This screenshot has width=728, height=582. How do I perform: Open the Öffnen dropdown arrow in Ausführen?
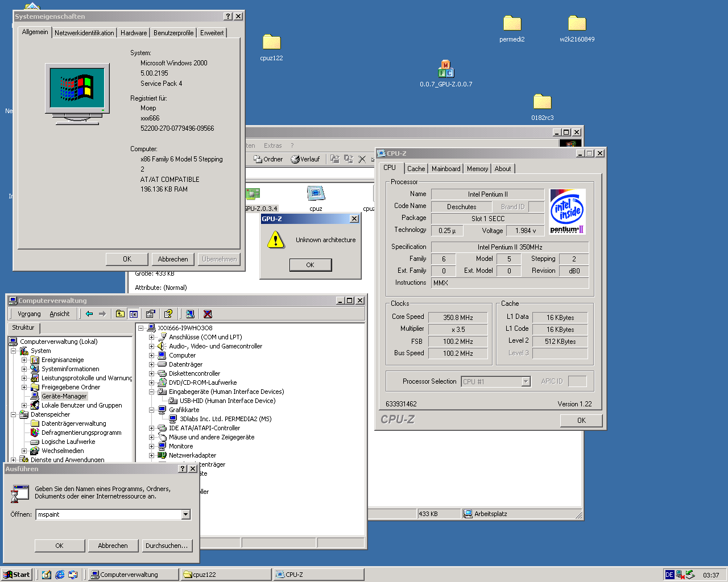(185, 514)
